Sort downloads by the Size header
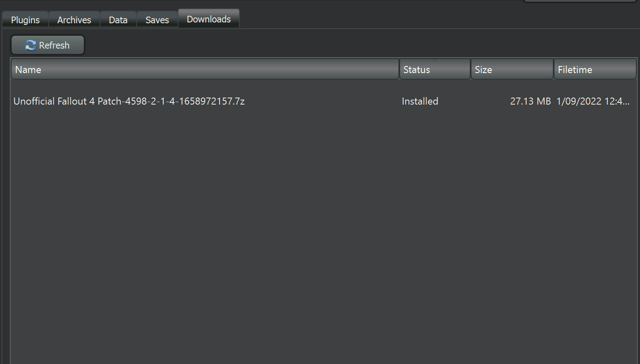Viewport: 640px width, 364px height. click(511, 69)
